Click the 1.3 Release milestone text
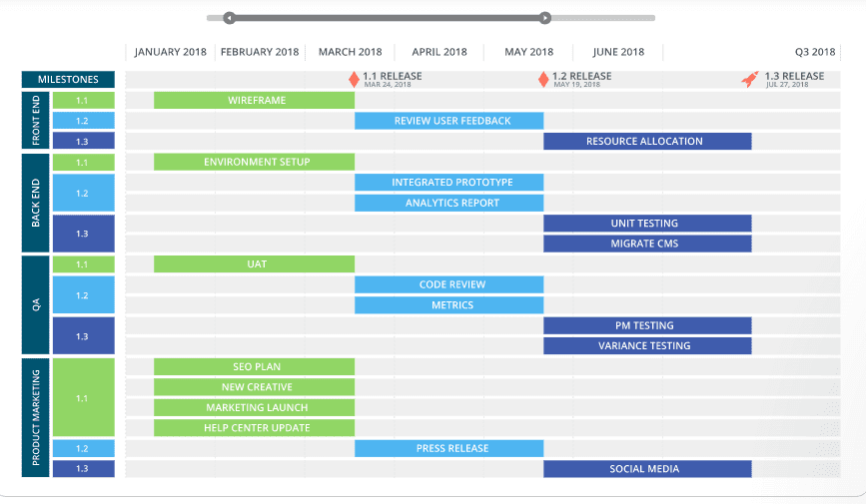Image resolution: width=866 pixels, height=504 pixels. tap(794, 76)
